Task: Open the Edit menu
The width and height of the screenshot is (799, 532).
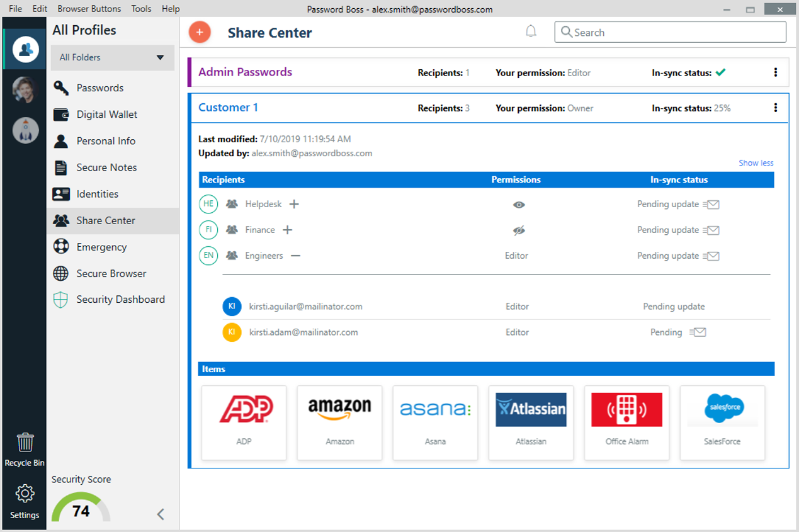Action: click(40, 9)
